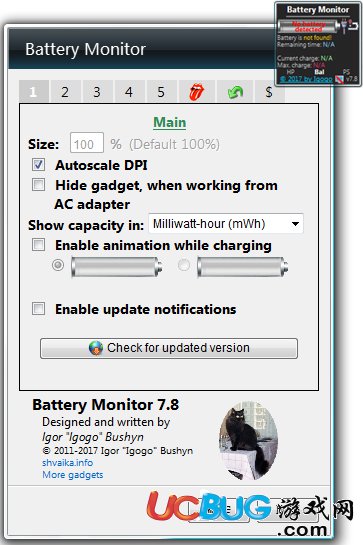
Task: Click the Bal label in gadget
Action: pos(319,72)
